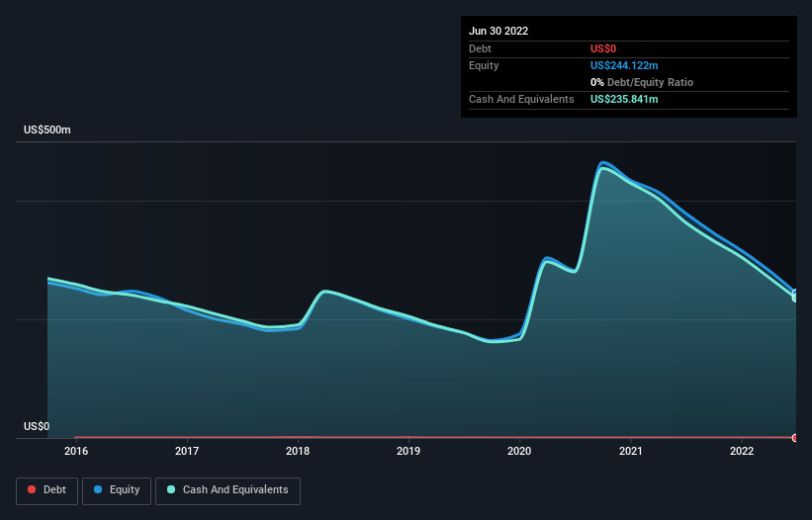Click the Cash value US$235.841m
The width and height of the screenshot is (812, 520).
[624, 99]
